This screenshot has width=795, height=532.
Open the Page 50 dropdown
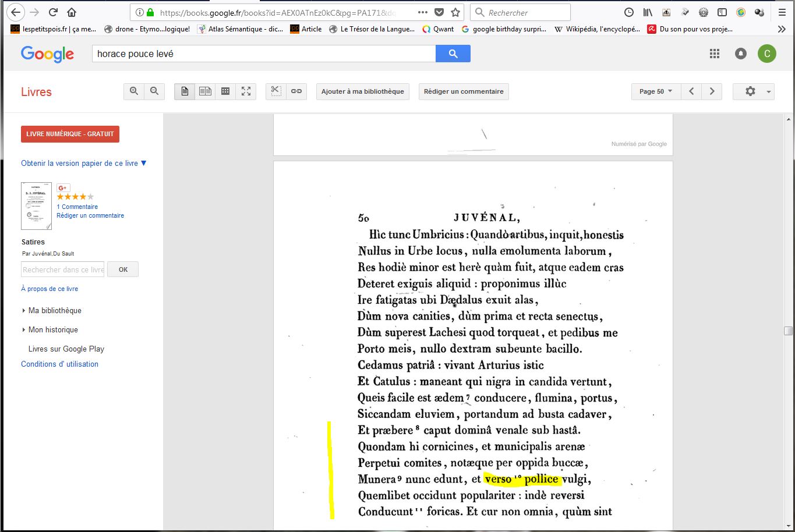tap(656, 91)
